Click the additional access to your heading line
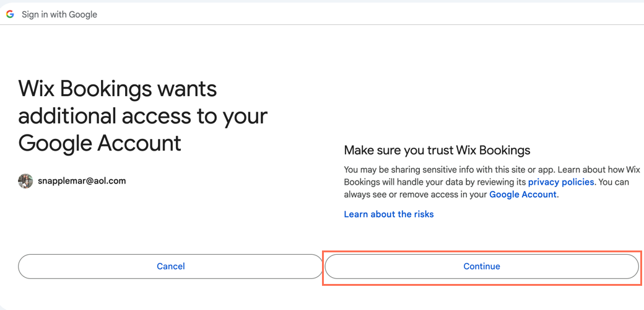 click(142, 116)
